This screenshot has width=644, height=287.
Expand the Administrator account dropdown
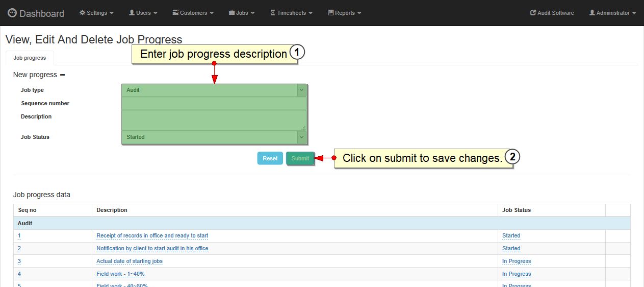point(612,13)
